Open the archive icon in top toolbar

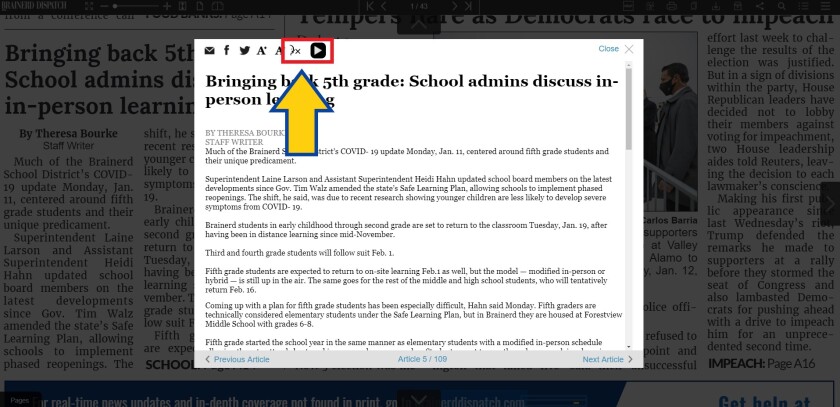click(629, 6)
